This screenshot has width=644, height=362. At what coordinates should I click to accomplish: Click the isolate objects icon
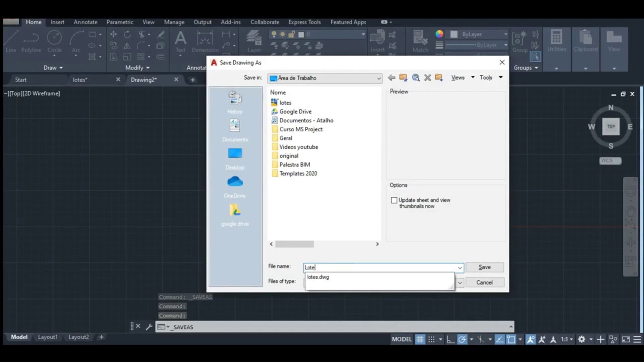(613, 339)
